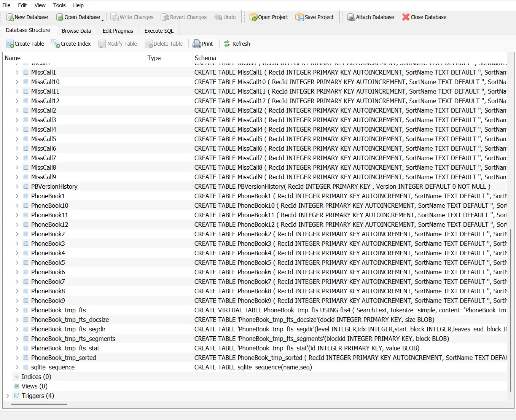Switch to the Edit Pragmas tab
Screen dimensions: 516x420
pyautogui.click(x=118, y=31)
